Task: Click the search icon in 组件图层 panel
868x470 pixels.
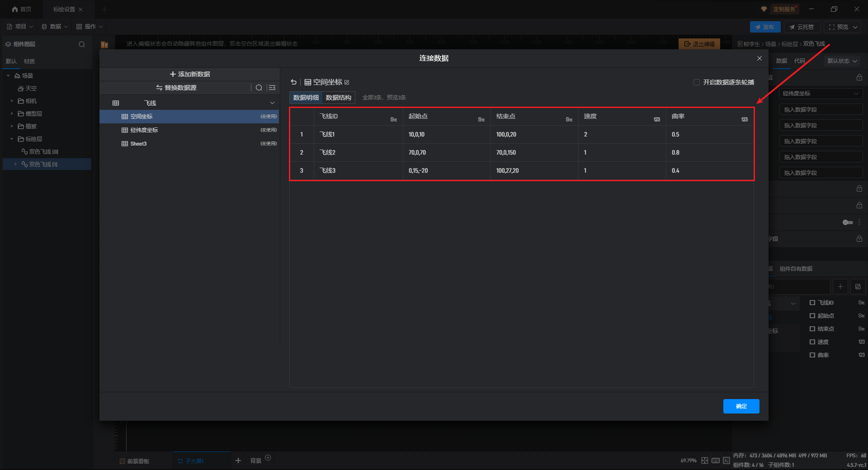Action: (82, 44)
